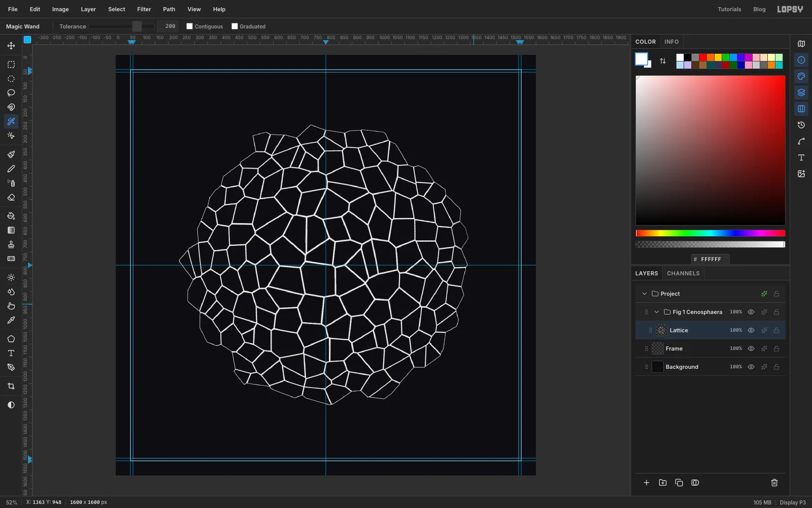
Task: Select the Lasso tool
Action: point(11,93)
